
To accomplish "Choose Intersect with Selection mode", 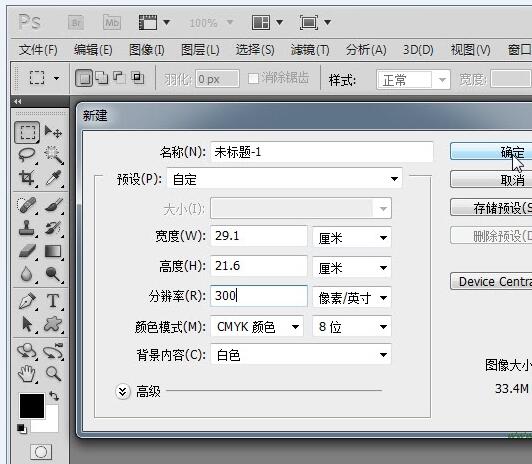I will 137,78.
